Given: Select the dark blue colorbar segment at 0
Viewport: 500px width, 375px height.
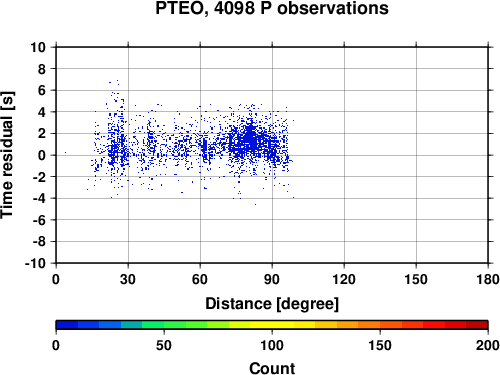Looking at the screenshot, I should [x=67, y=325].
